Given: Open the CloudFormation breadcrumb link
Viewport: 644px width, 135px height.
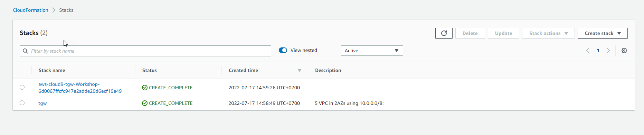Looking at the screenshot, I should click(30, 10).
